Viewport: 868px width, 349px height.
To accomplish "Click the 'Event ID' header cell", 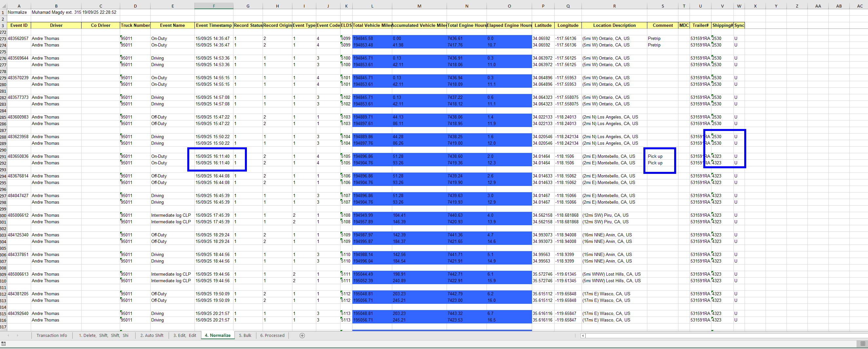I will 19,25.
